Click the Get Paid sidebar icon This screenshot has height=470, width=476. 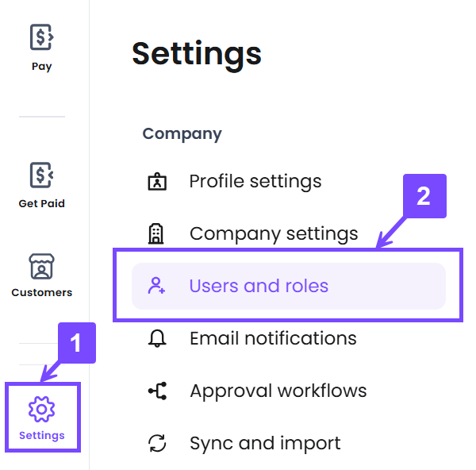coord(41,175)
